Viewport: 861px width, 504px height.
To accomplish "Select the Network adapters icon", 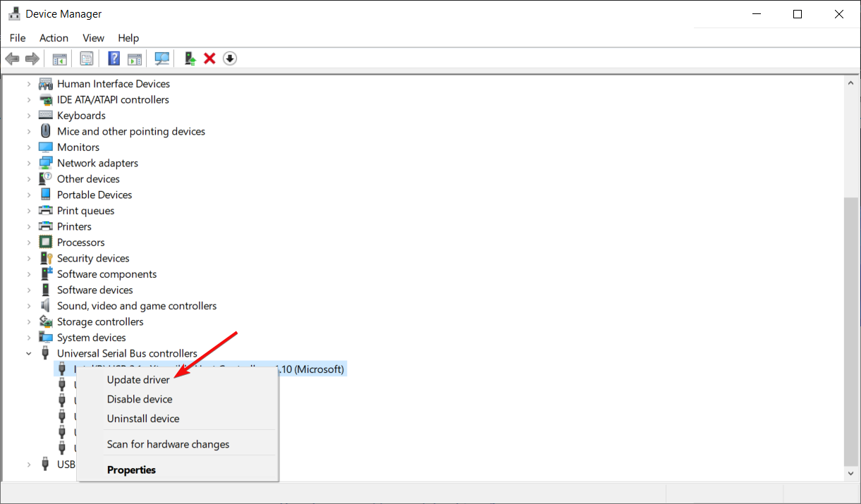I will tap(46, 163).
